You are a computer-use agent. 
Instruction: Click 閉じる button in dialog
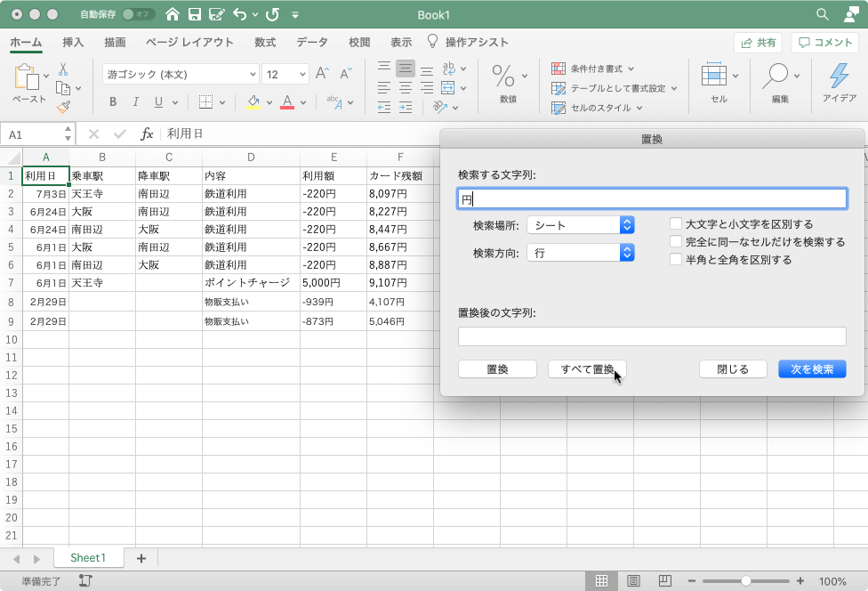coord(733,368)
